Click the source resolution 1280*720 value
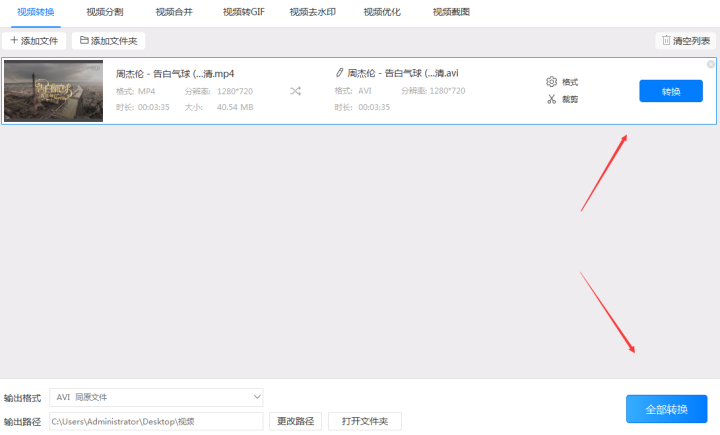 click(235, 91)
